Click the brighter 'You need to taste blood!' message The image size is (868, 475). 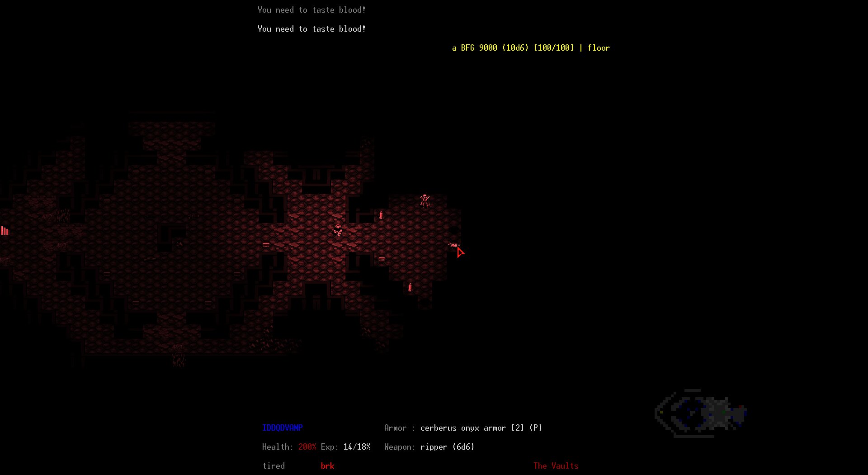coord(311,29)
